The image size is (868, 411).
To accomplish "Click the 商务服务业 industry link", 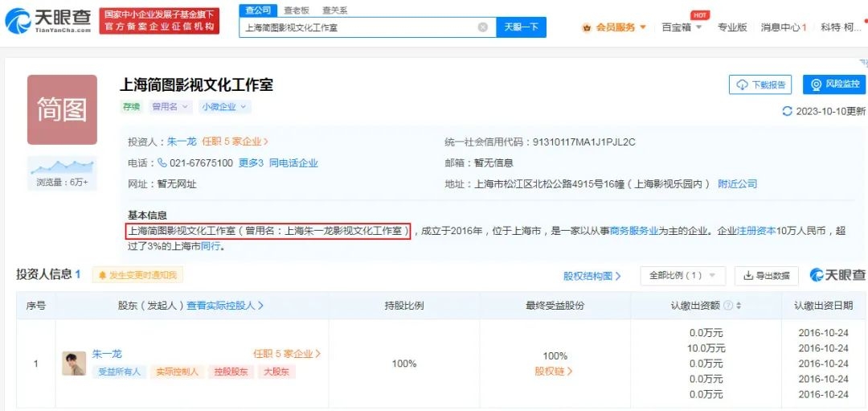I will point(634,231).
